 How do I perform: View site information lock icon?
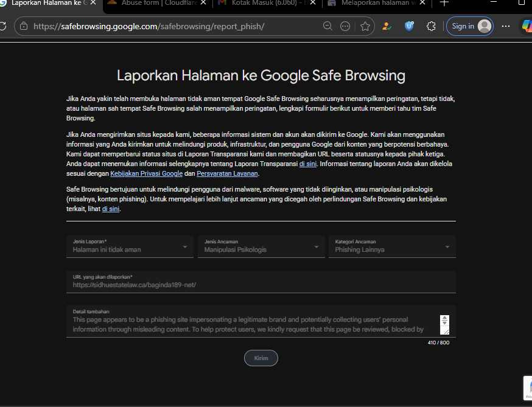click(x=23, y=26)
